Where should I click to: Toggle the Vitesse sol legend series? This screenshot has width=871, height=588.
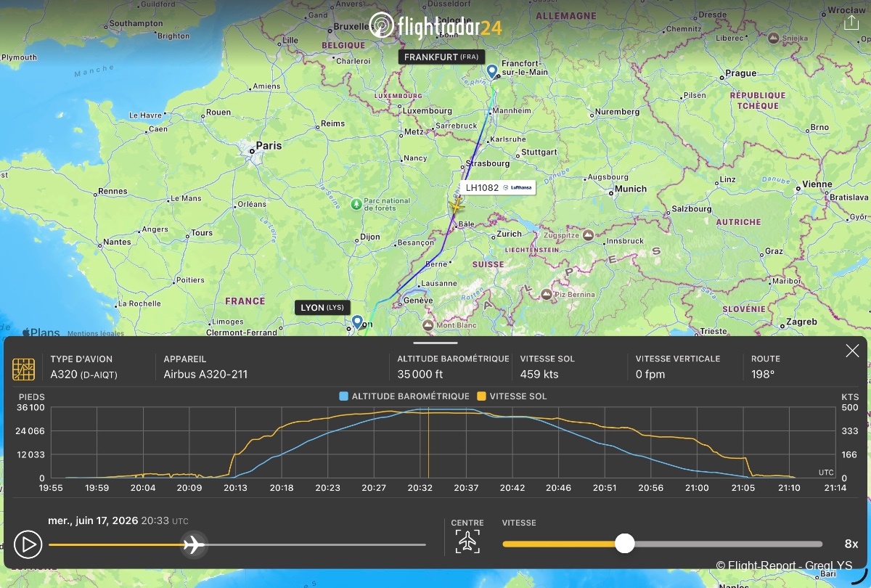[x=512, y=396]
